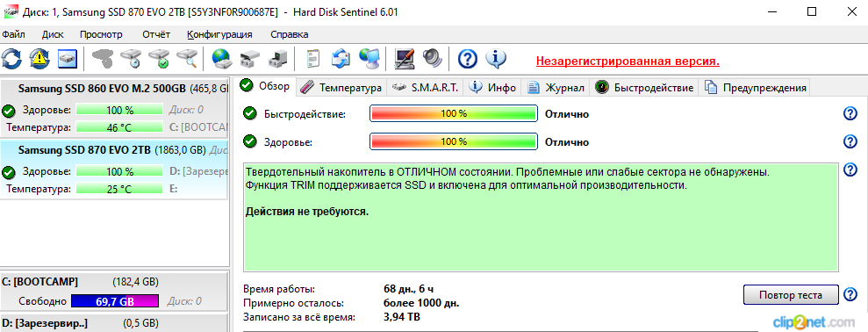This screenshot has height=332, width=868.
Task: Click the speaker sound toolbar icon
Action: click(433, 58)
